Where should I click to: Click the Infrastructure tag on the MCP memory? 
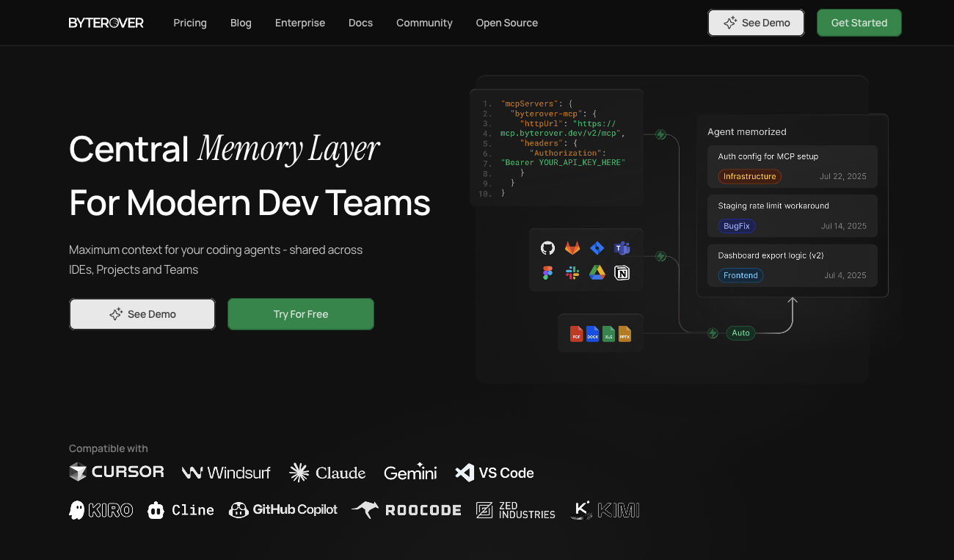749,176
